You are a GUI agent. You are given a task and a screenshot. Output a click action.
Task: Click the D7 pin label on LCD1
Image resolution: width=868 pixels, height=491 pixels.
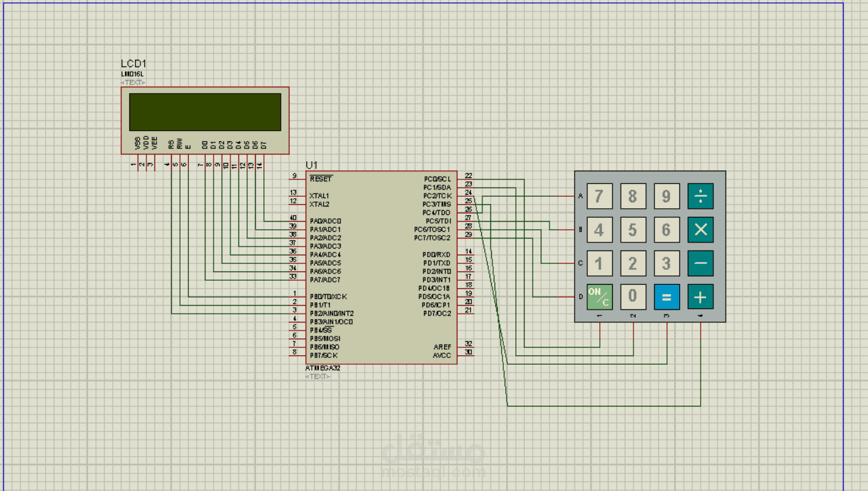point(263,144)
